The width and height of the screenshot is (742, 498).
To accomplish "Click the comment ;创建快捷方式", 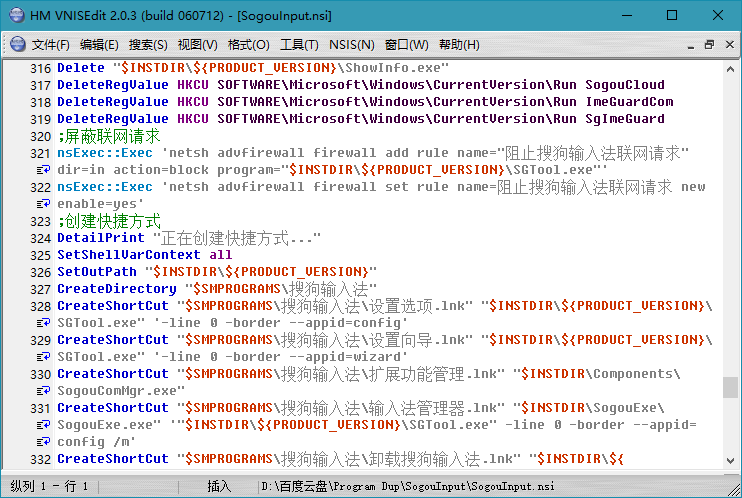I will (x=109, y=221).
